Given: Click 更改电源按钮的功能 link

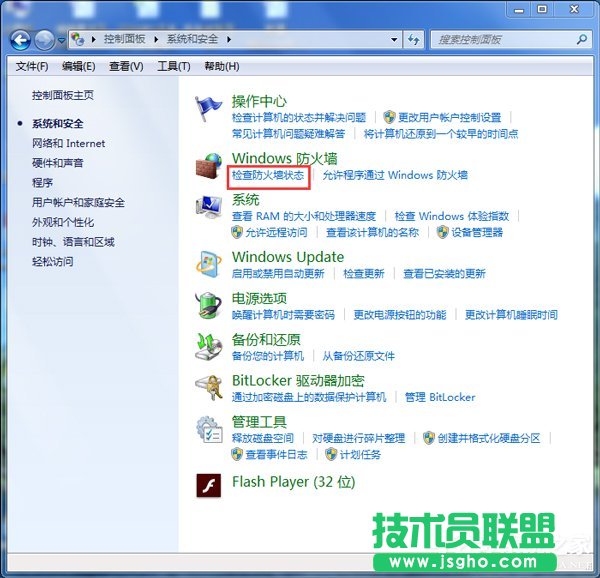Looking at the screenshot, I should [x=400, y=315].
